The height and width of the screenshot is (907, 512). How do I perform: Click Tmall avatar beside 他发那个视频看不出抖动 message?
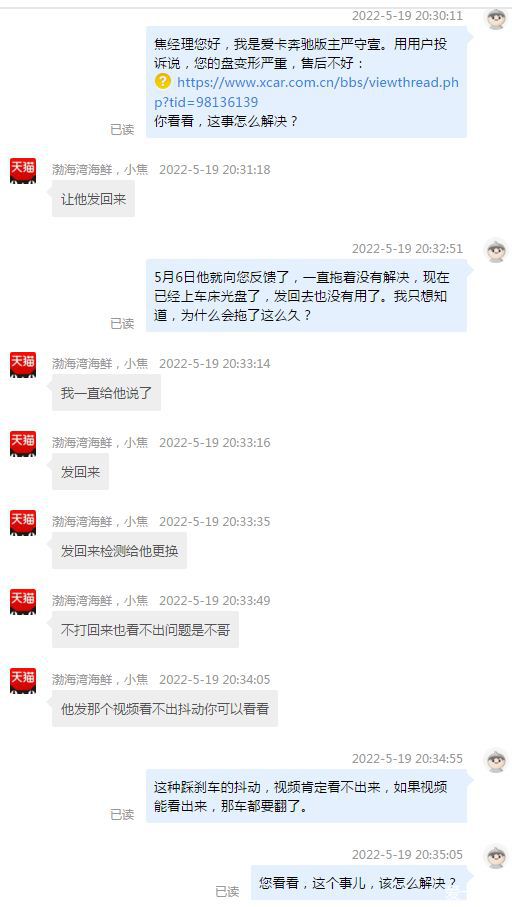[x=23, y=681]
